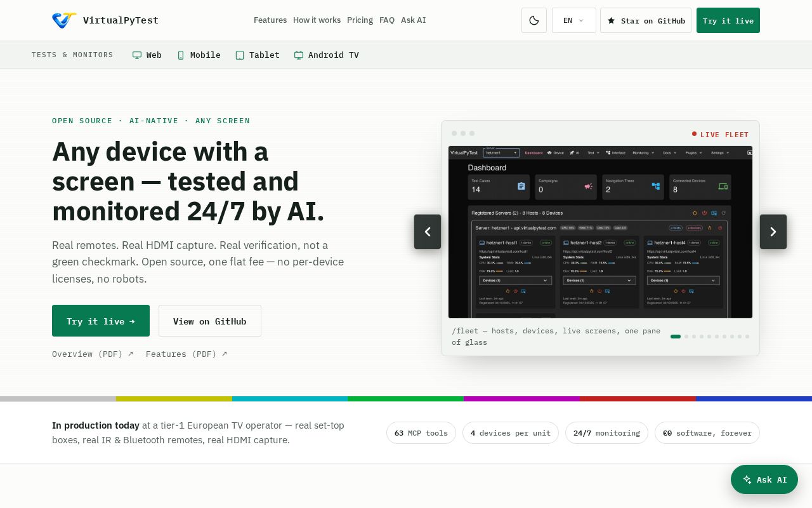Select the Mobile tests tab

coord(199,55)
